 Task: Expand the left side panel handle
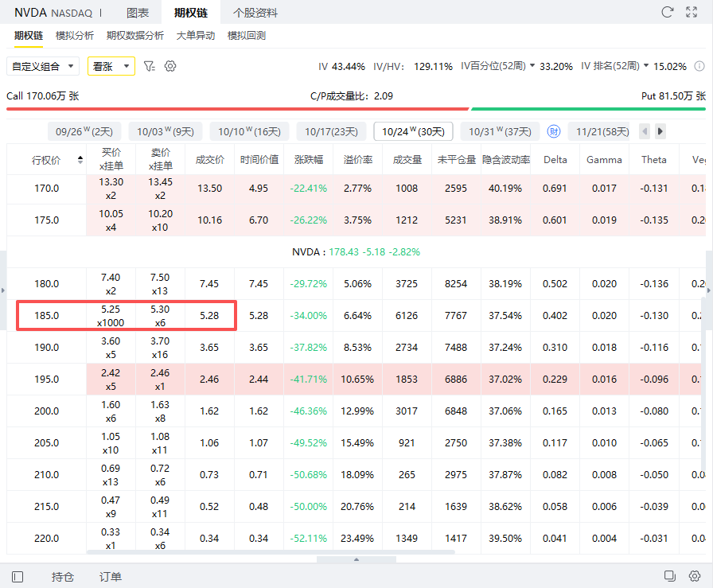[x=2, y=290]
